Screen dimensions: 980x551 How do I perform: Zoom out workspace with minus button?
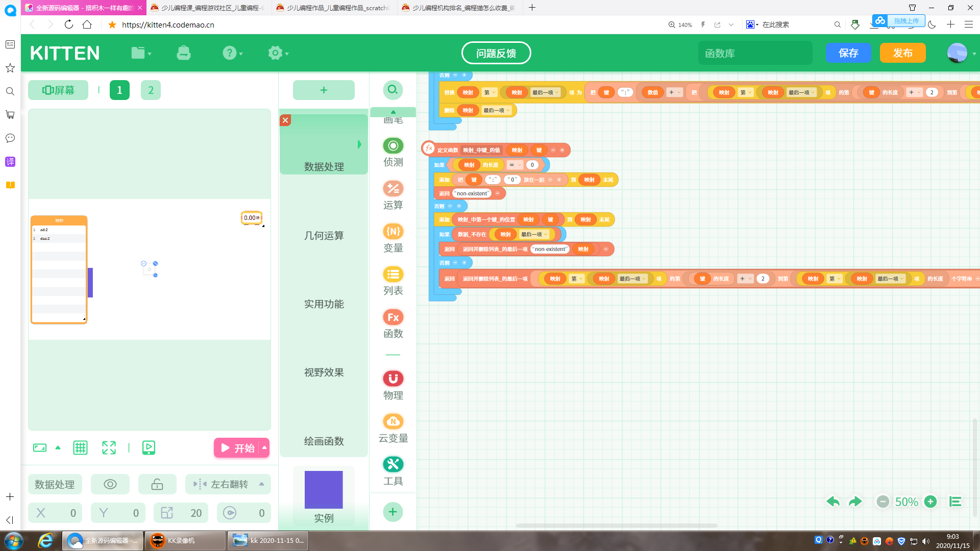[883, 502]
